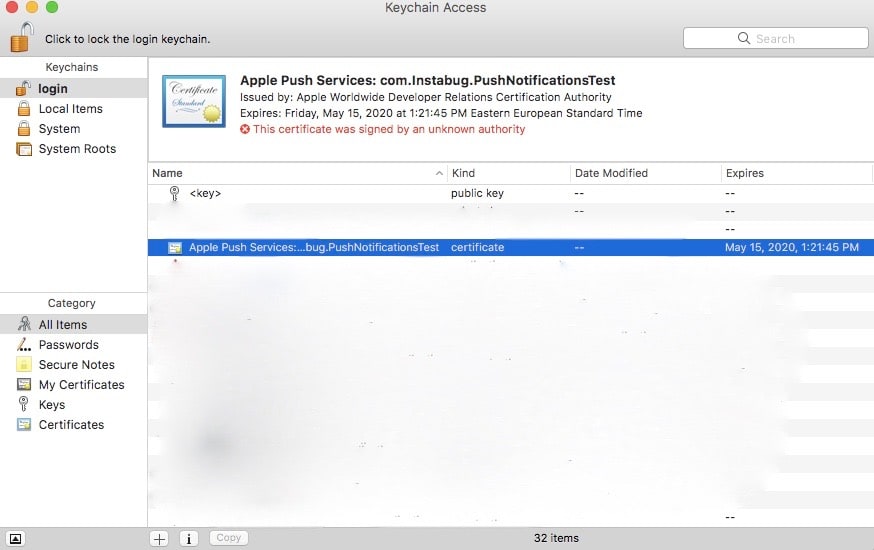Add a new keychain item with plus button
Screen dimensions: 874x550
[159, 538]
